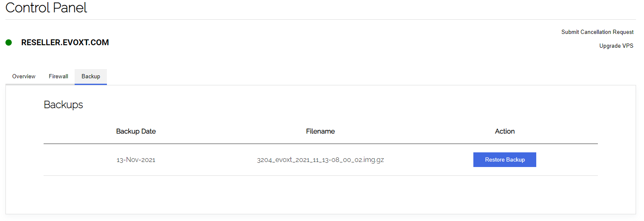This screenshot has width=644, height=221.
Task: Click the Control Panel page title
Action: (46, 8)
